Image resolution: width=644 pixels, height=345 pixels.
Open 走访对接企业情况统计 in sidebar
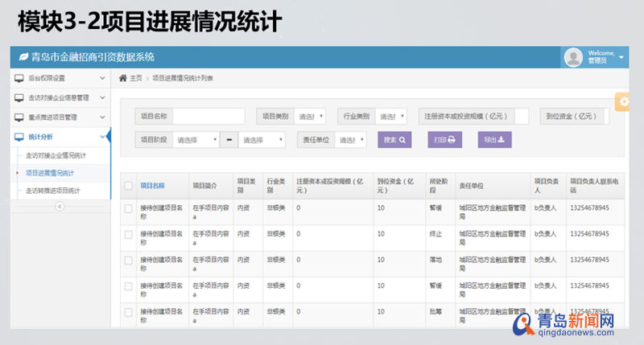click(56, 155)
